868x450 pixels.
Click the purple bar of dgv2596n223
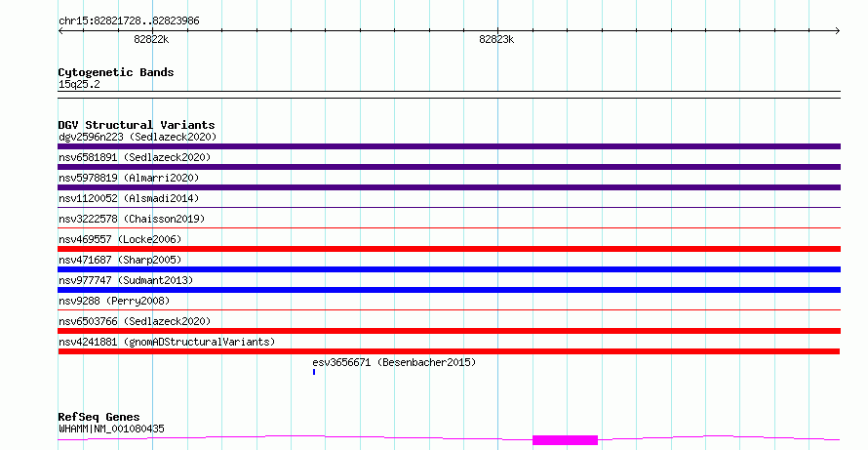click(x=449, y=146)
